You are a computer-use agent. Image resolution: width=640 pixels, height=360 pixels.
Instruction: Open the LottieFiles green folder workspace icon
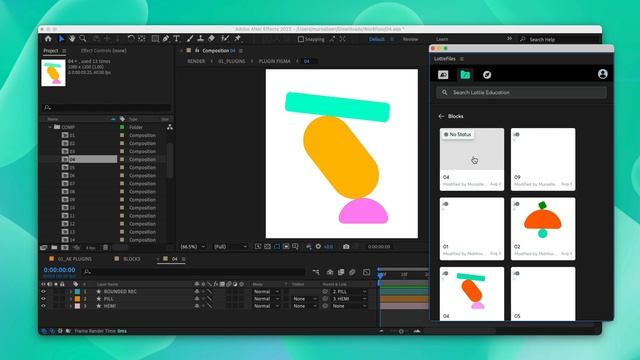(x=465, y=75)
